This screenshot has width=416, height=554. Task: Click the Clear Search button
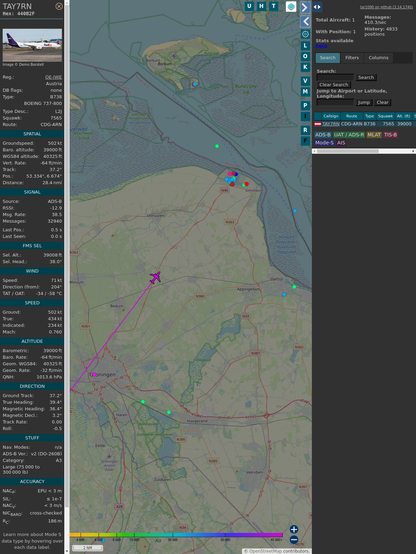point(334,85)
